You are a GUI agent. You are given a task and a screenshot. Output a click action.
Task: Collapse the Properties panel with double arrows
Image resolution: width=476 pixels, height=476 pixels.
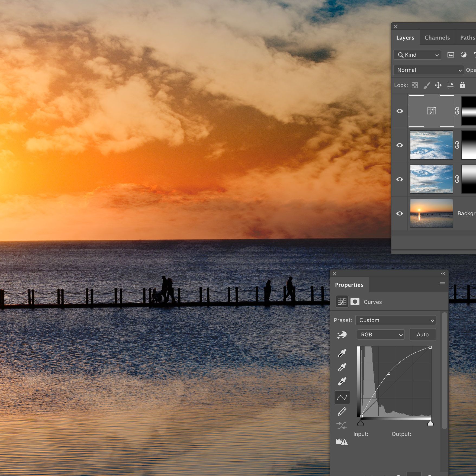[443, 274]
